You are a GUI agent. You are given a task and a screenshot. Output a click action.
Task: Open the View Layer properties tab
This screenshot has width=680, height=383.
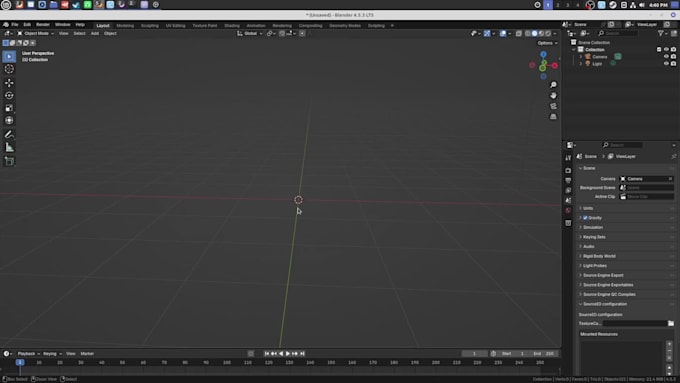568,190
